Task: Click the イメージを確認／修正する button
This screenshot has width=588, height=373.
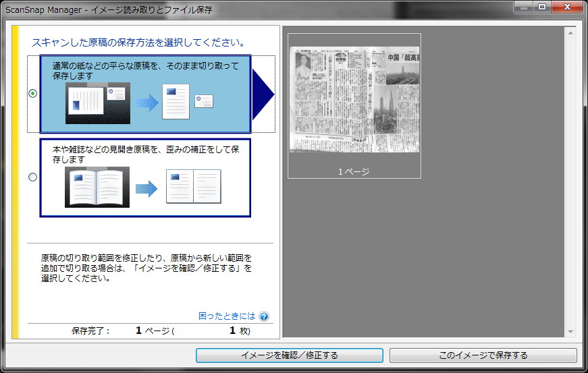Action: (290, 355)
